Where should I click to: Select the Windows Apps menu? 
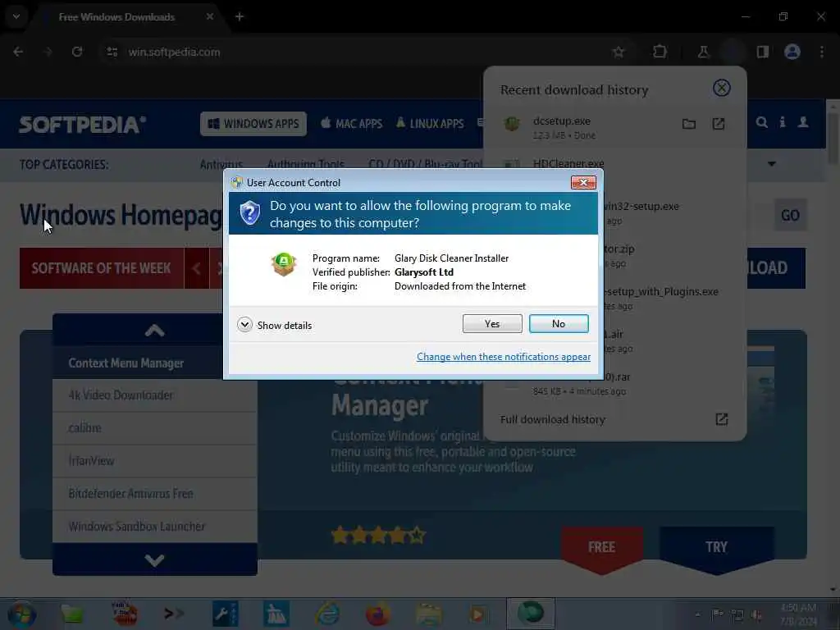tap(253, 124)
